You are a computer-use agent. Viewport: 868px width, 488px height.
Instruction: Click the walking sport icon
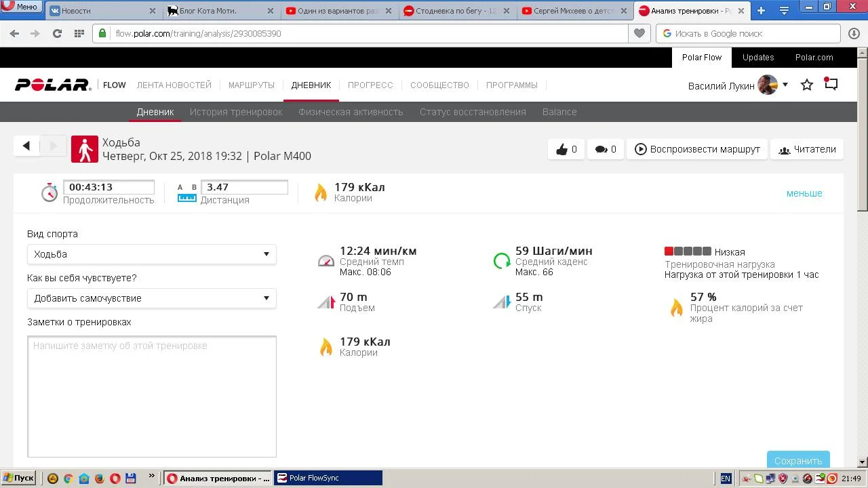tap(85, 149)
